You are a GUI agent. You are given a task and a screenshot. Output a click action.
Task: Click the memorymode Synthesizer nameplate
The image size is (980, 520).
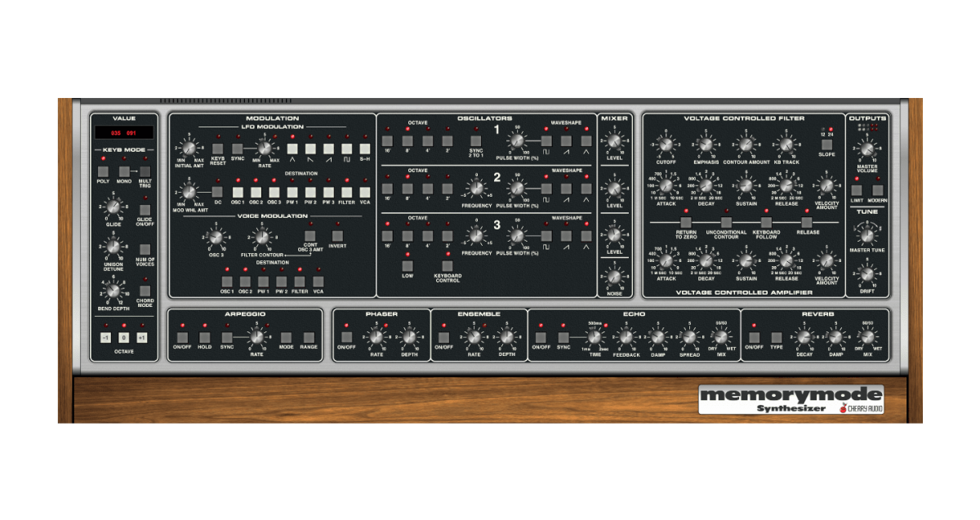(x=791, y=399)
